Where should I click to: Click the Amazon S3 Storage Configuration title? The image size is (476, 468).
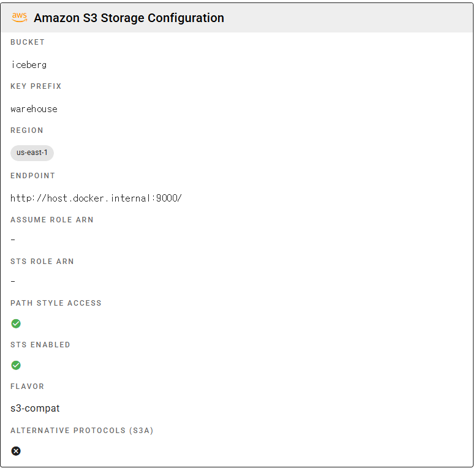[x=129, y=18]
